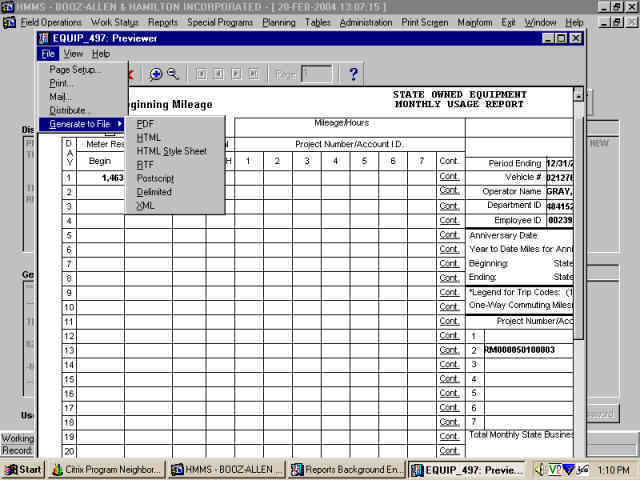Switch to Citrix Program Neighborhood taskbar item

tap(105, 469)
